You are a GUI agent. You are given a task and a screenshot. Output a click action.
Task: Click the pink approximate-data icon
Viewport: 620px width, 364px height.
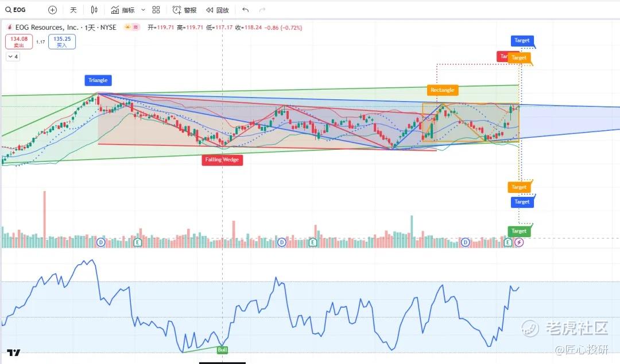[135, 28]
